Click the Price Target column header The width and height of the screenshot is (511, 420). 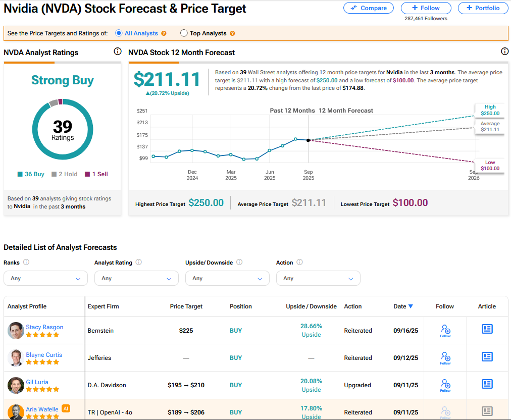(x=186, y=306)
